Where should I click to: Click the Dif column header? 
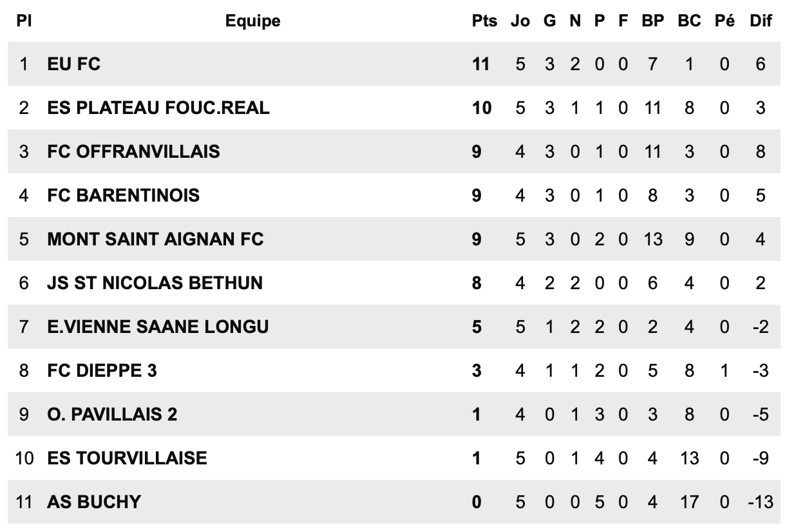[761, 21]
